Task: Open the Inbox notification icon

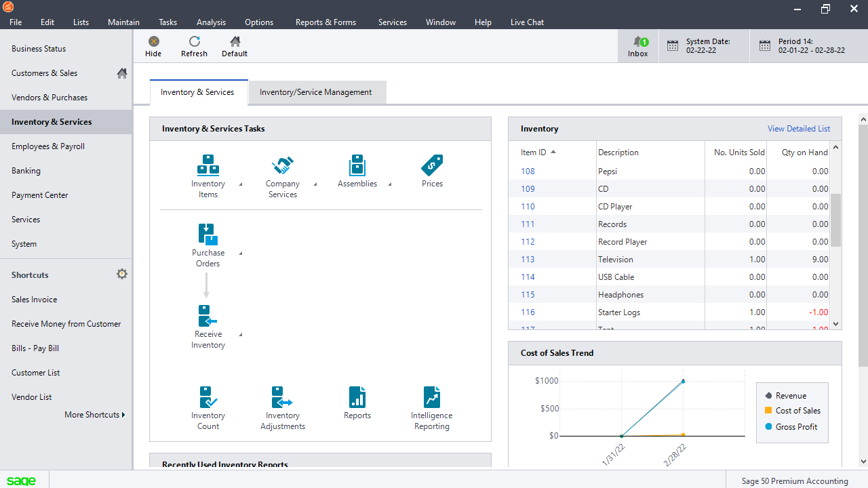Action: (637, 45)
